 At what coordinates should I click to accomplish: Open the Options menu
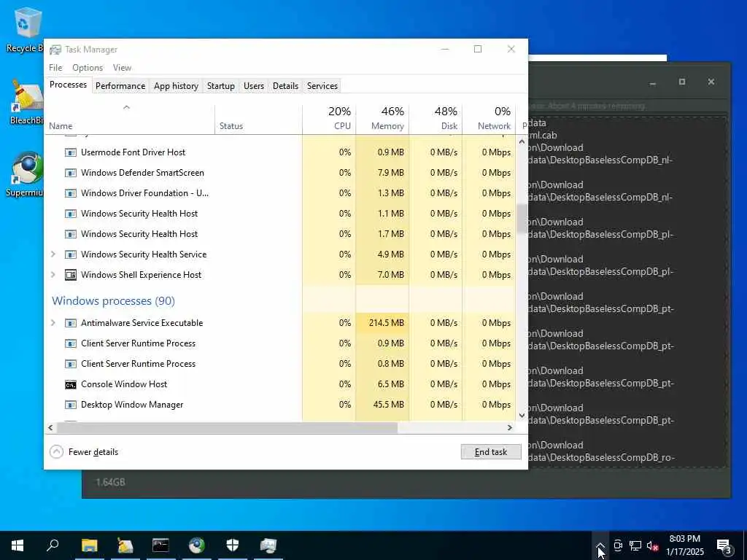click(x=88, y=68)
